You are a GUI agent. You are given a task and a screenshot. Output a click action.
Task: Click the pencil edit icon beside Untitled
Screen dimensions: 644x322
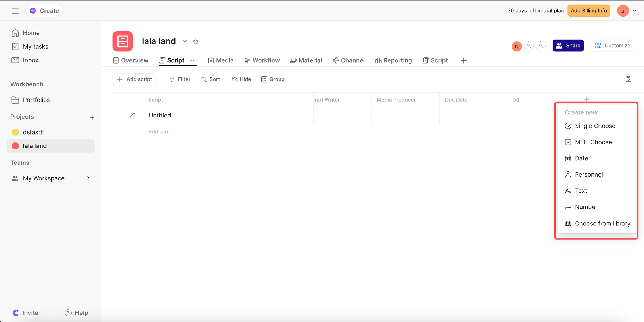(x=133, y=116)
